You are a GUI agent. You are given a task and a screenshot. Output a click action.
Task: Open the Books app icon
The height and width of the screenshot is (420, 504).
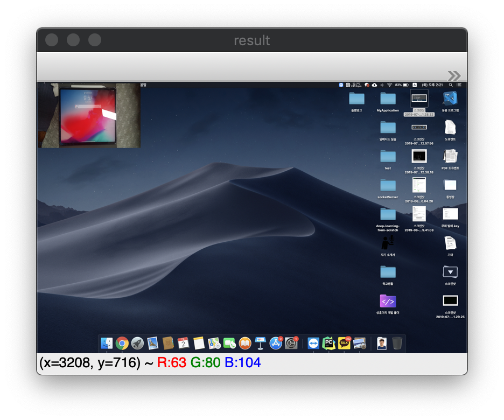click(x=245, y=343)
